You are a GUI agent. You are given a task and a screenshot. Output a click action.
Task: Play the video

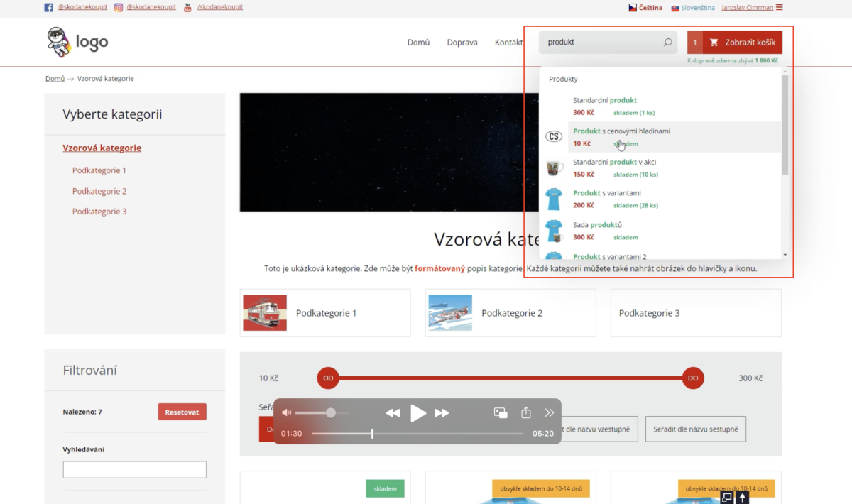point(418,413)
